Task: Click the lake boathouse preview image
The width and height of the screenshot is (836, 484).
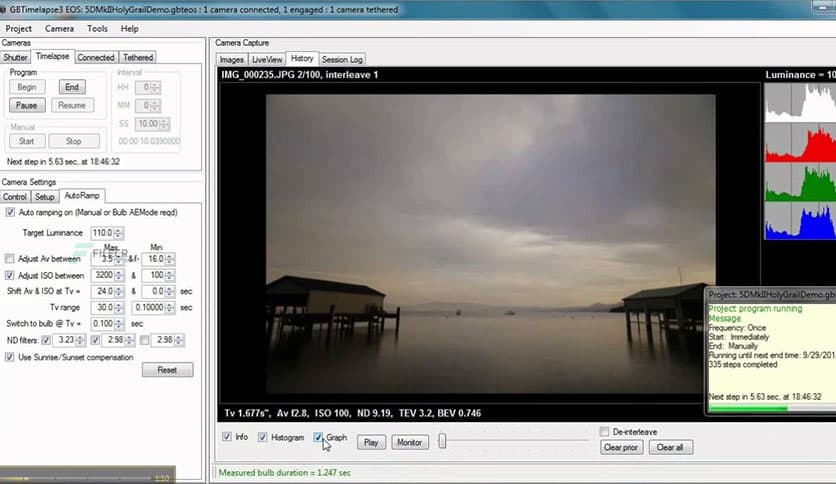Action: point(491,245)
